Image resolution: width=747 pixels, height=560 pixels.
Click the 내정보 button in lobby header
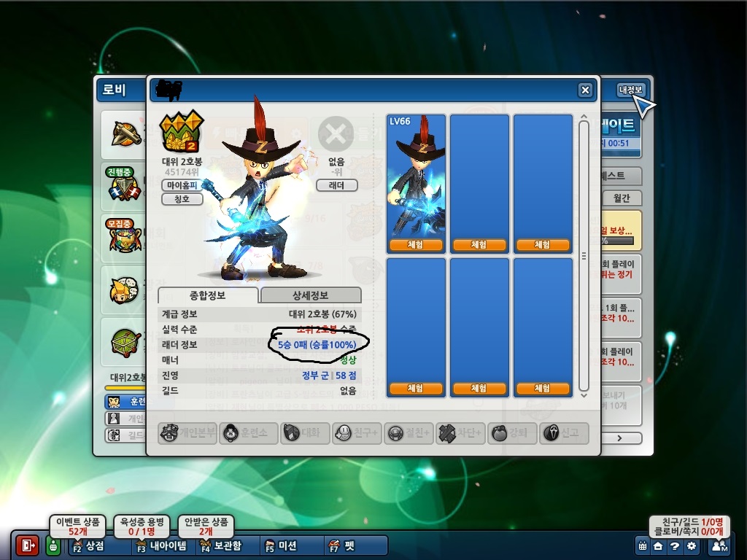pyautogui.click(x=630, y=90)
